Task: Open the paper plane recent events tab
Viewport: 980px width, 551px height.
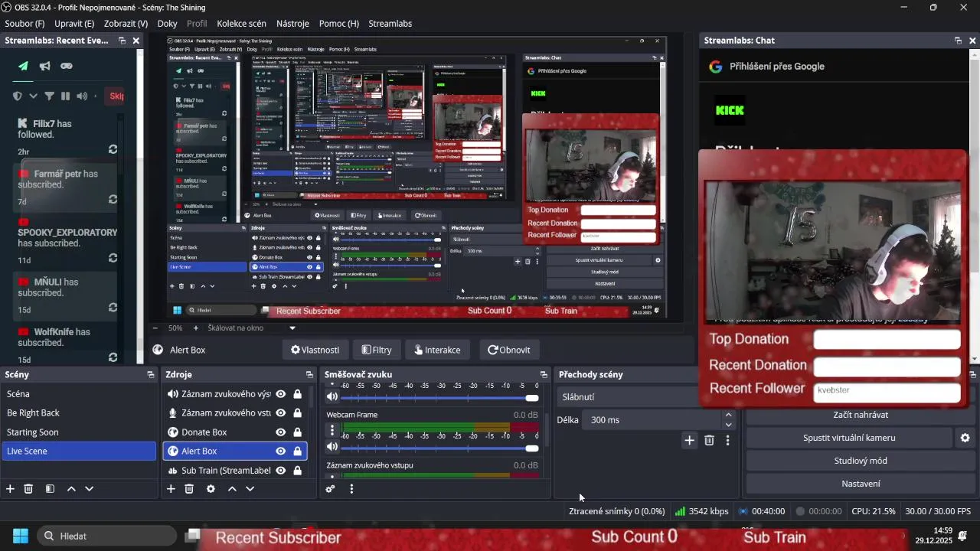Action: pyautogui.click(x=23, y=66)
